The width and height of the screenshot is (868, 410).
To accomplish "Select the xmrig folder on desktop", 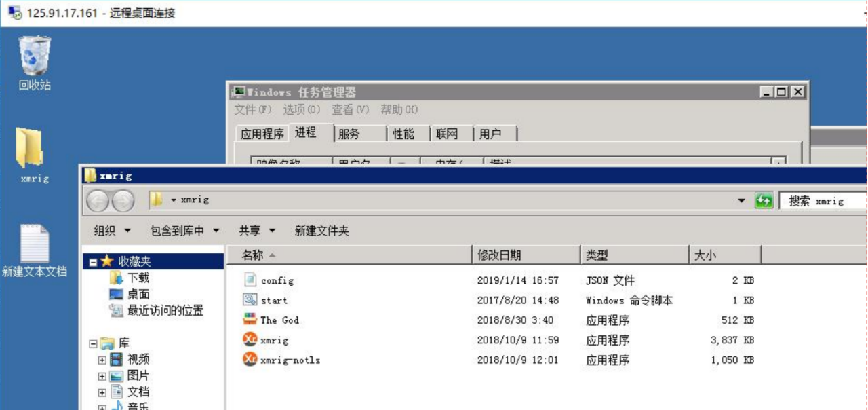I will 29,147.
